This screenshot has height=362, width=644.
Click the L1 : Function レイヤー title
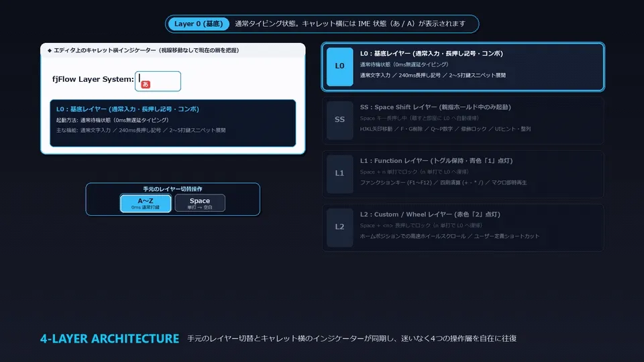(x=436, y=161)
